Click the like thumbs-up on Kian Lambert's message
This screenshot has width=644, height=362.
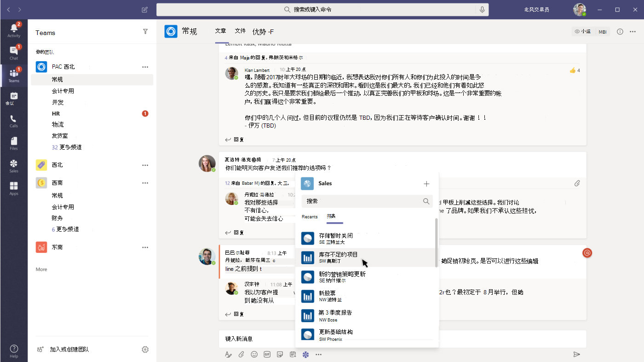pyautogui.click(x=573, y=70)
